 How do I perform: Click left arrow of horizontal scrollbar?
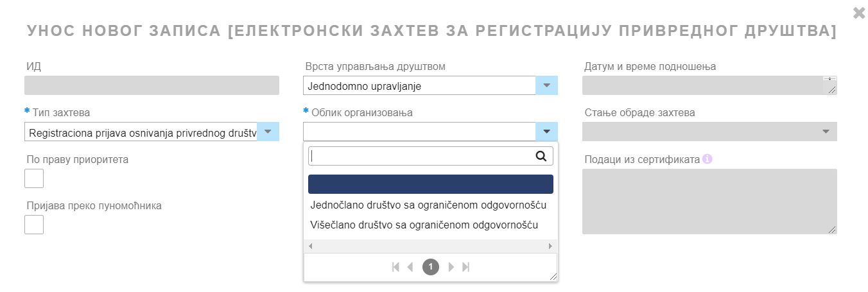click(x=311, y=246)
